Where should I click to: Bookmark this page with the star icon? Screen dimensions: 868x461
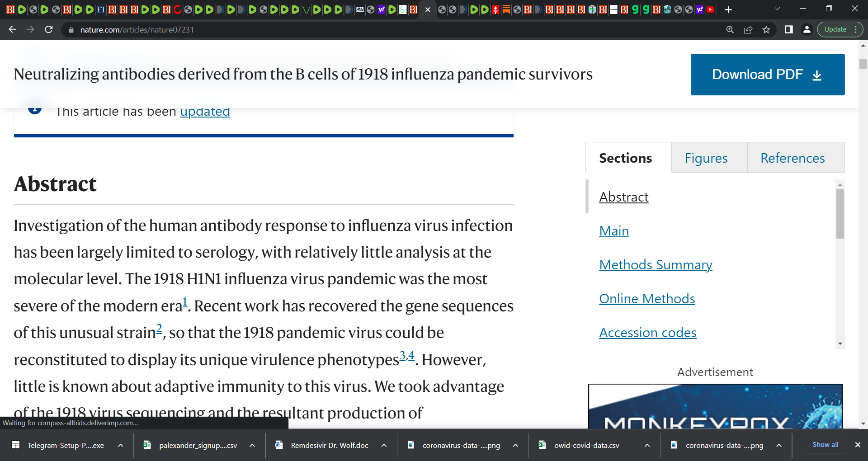(766, 29)
